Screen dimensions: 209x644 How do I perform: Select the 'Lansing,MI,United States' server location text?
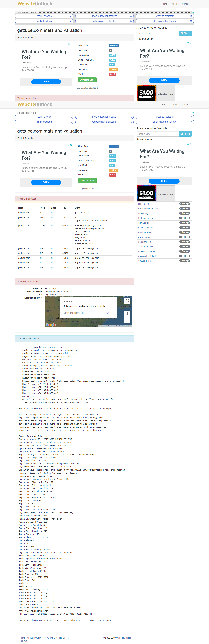click(57, 292)
